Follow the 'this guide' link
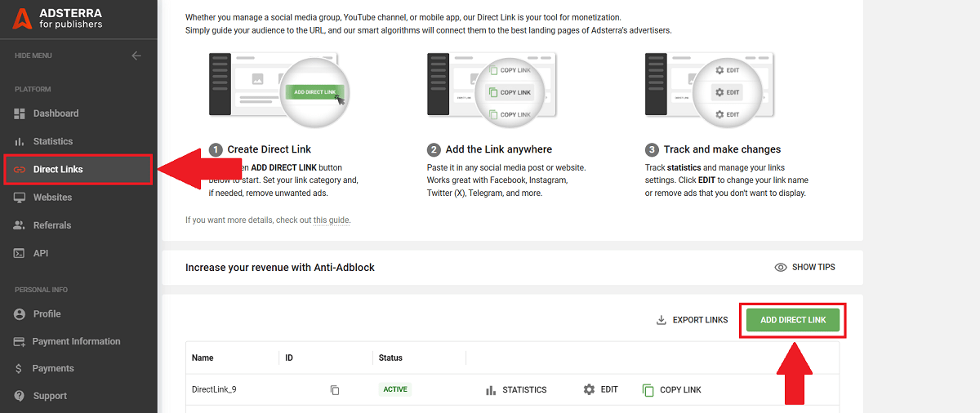 coord(332,220)
